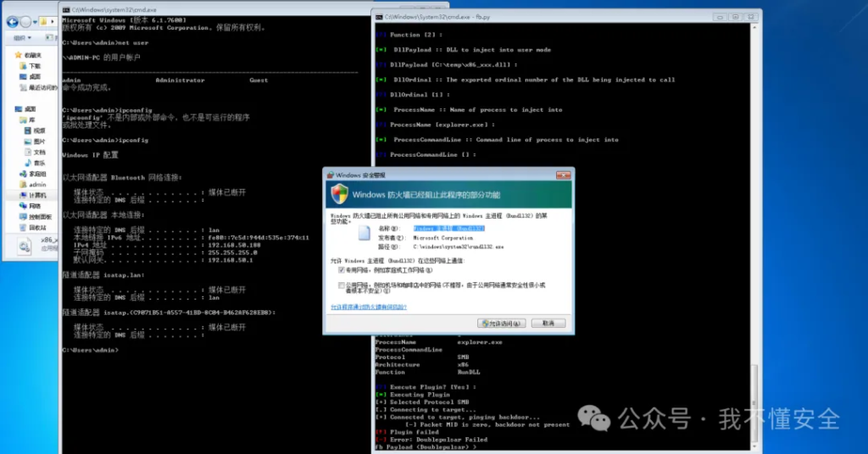Click the "Administrator" account name in cmd
This screenshot has height=454, width=868.
click(180, 80)
